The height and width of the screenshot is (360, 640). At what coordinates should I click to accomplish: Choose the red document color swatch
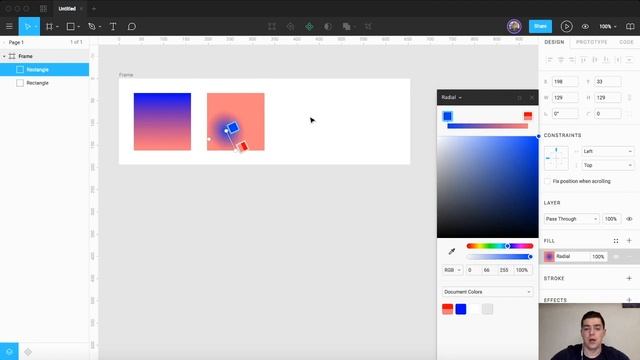tap(447, 309)
